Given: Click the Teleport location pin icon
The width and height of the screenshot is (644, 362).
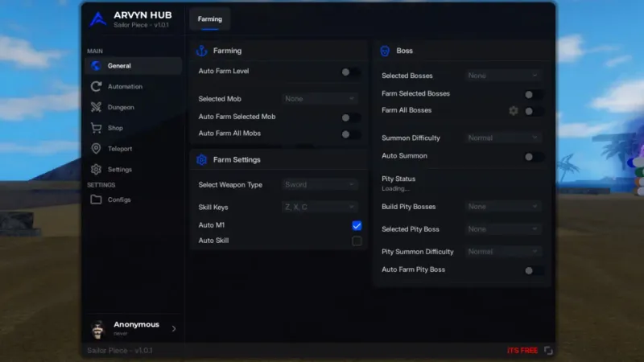Looking at the screenshot, I should coord(96,149).
